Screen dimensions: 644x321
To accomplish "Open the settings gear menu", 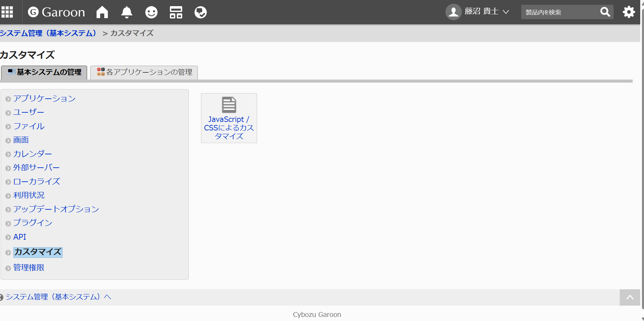I will click(629, 12).
